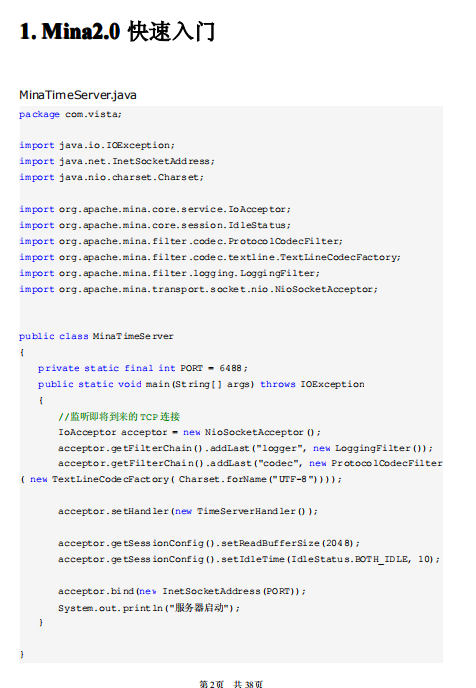Click the NioSocketAcceptor import statement
Screen dimensions: 476x688
[x=198, y=289]
